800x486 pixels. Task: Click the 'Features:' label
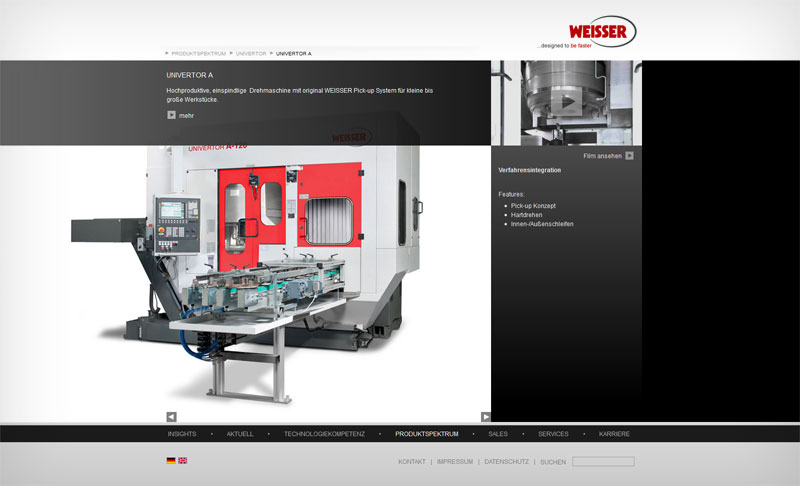tap(511, 194)
